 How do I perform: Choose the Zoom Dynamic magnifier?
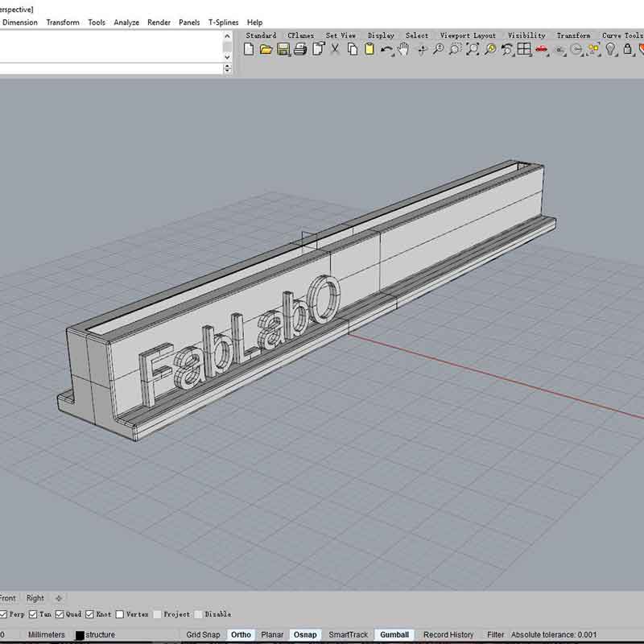click(x=438, y=49)
